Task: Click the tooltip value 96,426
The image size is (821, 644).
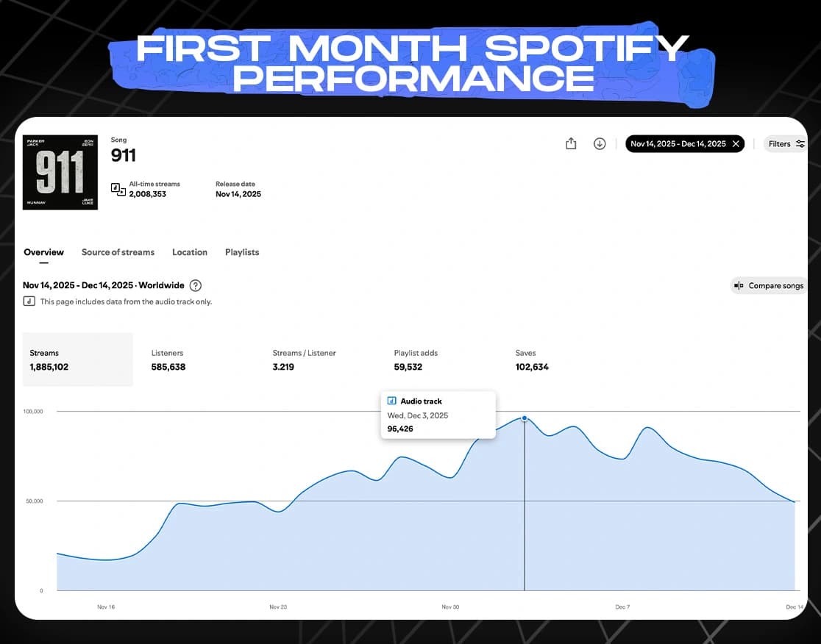Action: coord(400,429)
